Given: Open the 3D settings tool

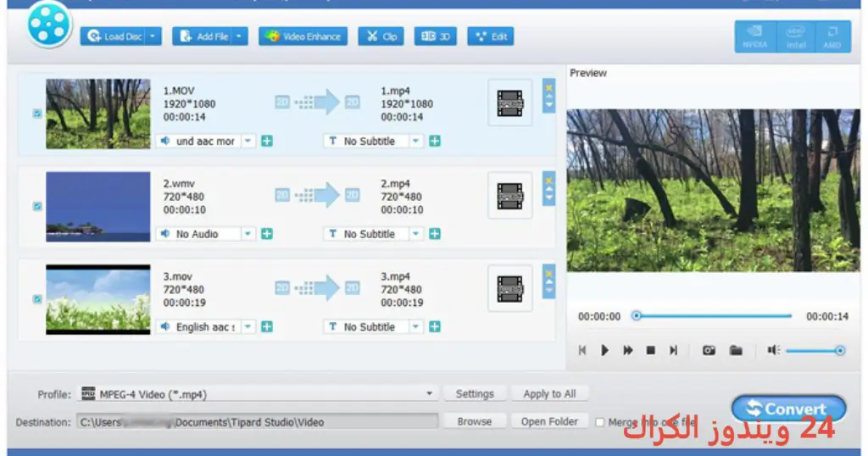Looking at the screenshot, I should [x=435, y=36].
